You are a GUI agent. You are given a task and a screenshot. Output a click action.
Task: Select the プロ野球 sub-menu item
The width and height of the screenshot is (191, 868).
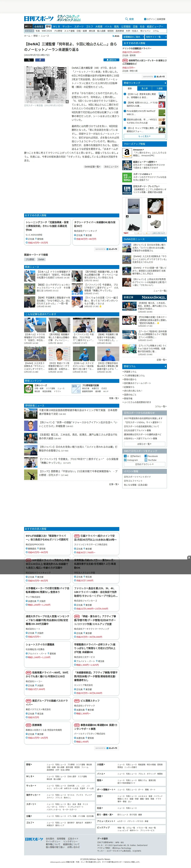point(58,31)
